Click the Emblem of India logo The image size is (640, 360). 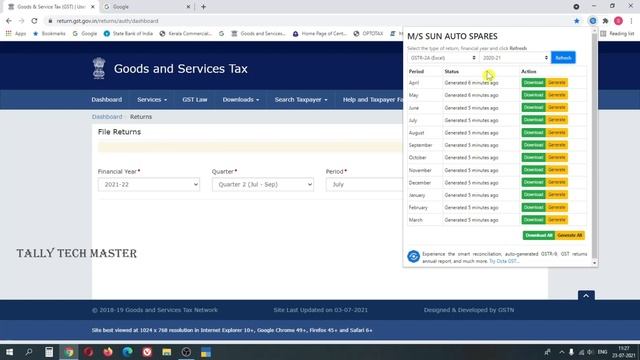point(99,68)
